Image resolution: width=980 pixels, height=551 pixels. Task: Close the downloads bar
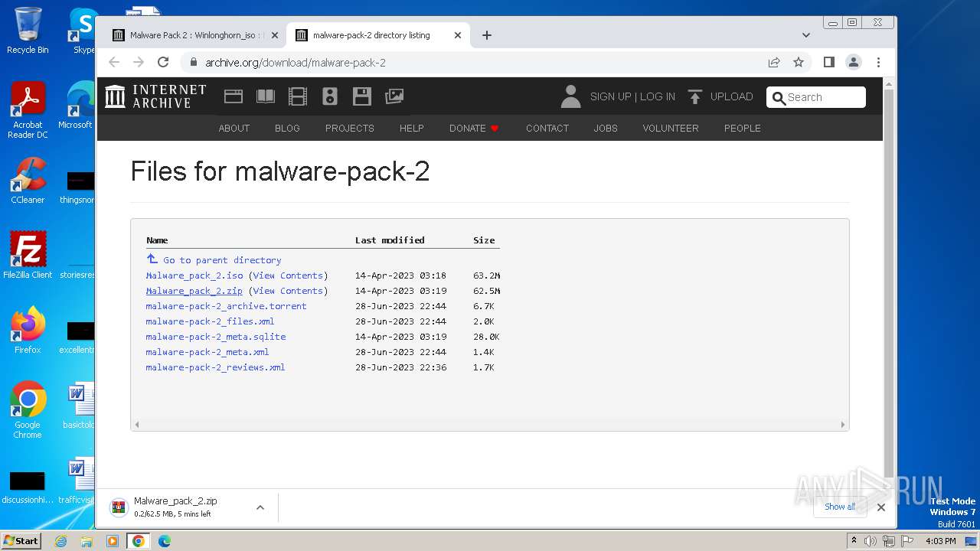(881, 507)
